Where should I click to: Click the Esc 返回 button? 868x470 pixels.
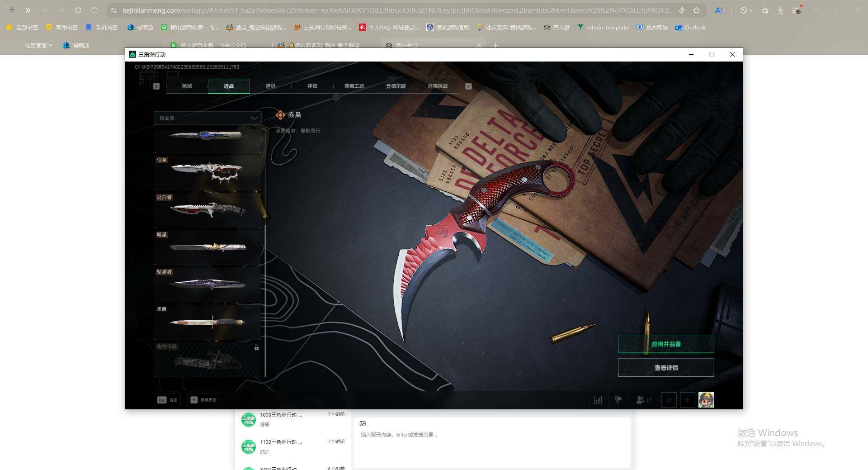coord(167,400)
